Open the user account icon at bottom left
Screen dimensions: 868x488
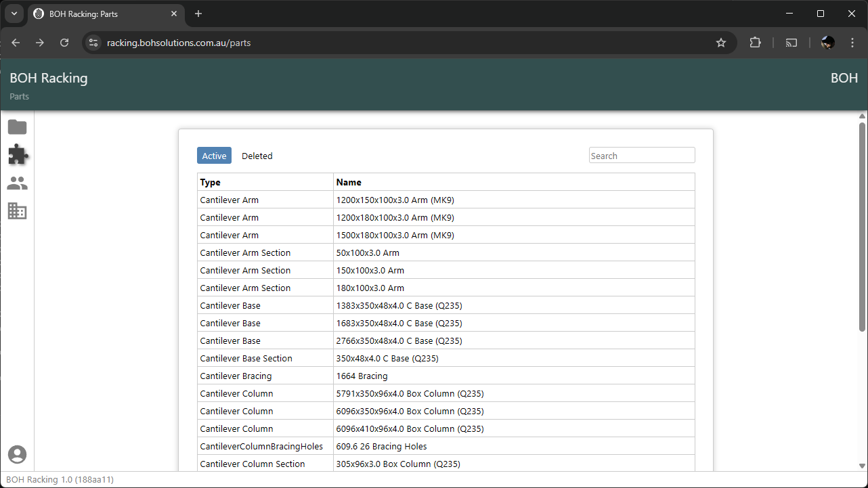17,455
